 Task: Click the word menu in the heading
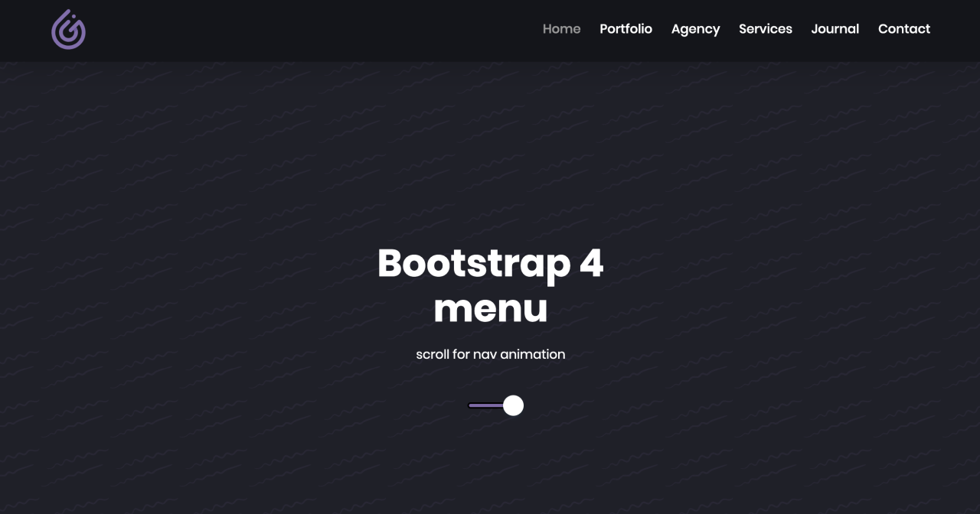click(490, 308)
